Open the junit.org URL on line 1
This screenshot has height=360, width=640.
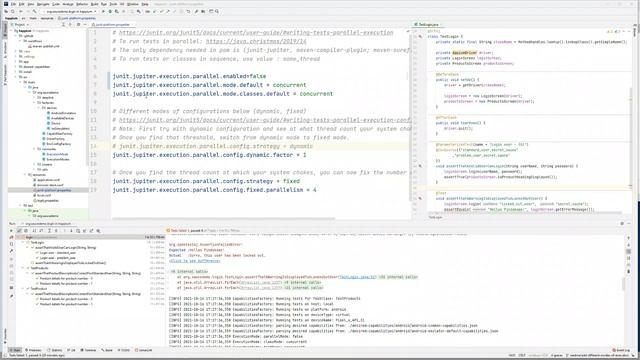click(x=256, y=33)
